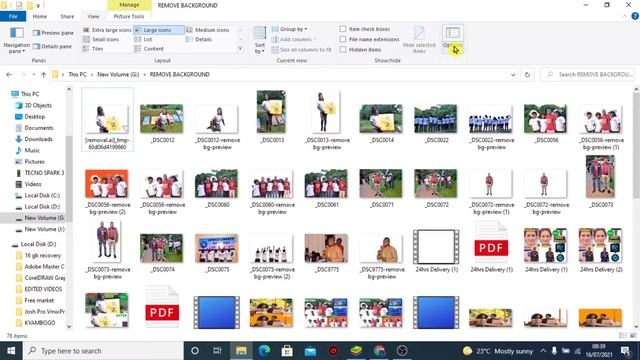640x360 pixels.
Task: Click Hide selected items button
Action: (x=419, y=40)
